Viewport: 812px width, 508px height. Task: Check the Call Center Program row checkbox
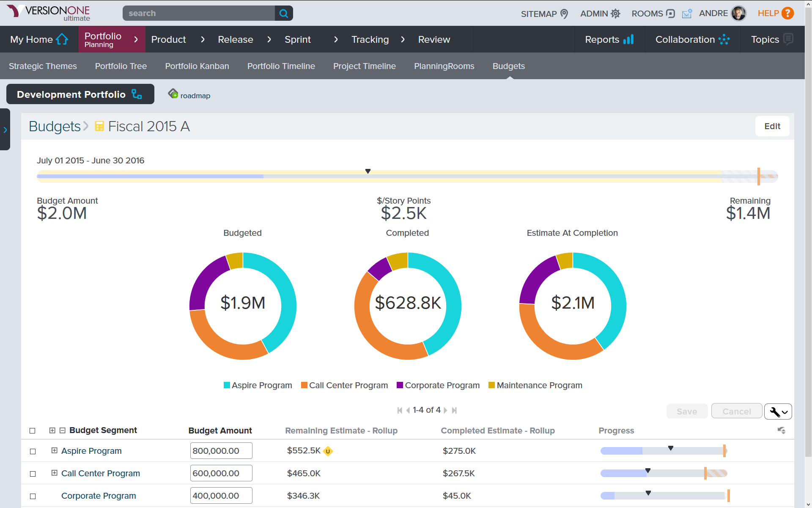click(x=33, y=474)
